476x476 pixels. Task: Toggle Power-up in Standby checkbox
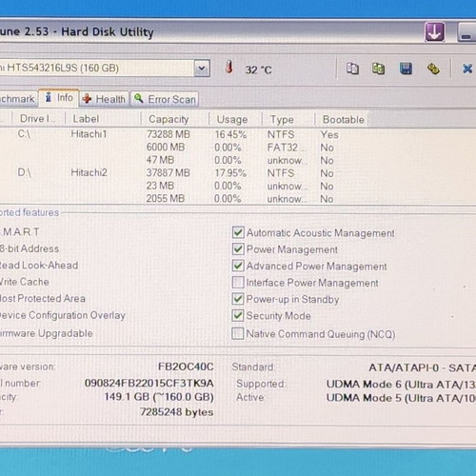click(238, 299)
